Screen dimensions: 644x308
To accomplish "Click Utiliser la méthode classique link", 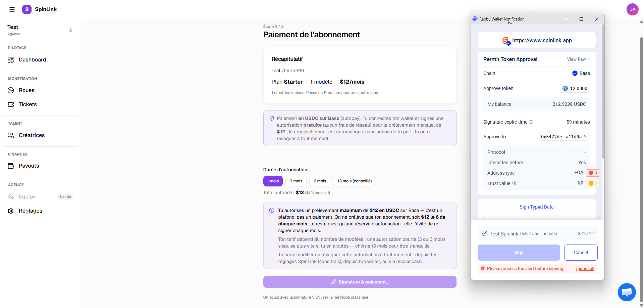I will [x=341, y=297].
